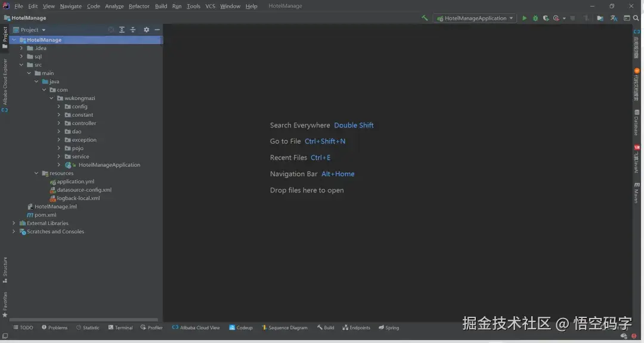Expand the service package
Image resolution: width=644 pixels, height=343 pixels.
tap(58, 157)
